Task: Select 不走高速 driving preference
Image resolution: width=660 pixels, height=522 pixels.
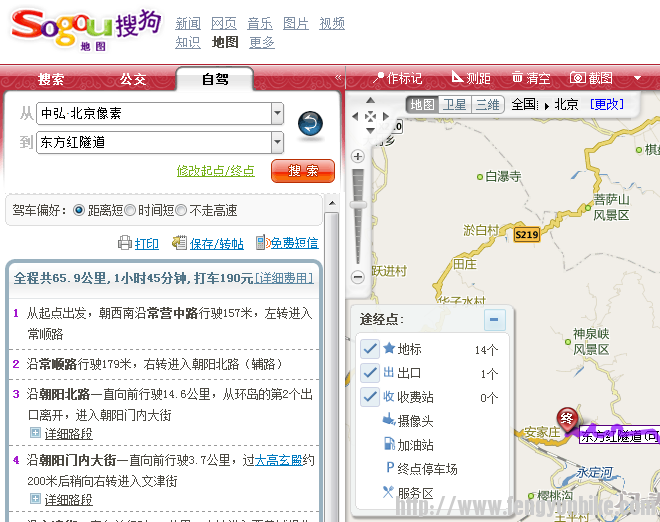Action: (x=181, y=210)
